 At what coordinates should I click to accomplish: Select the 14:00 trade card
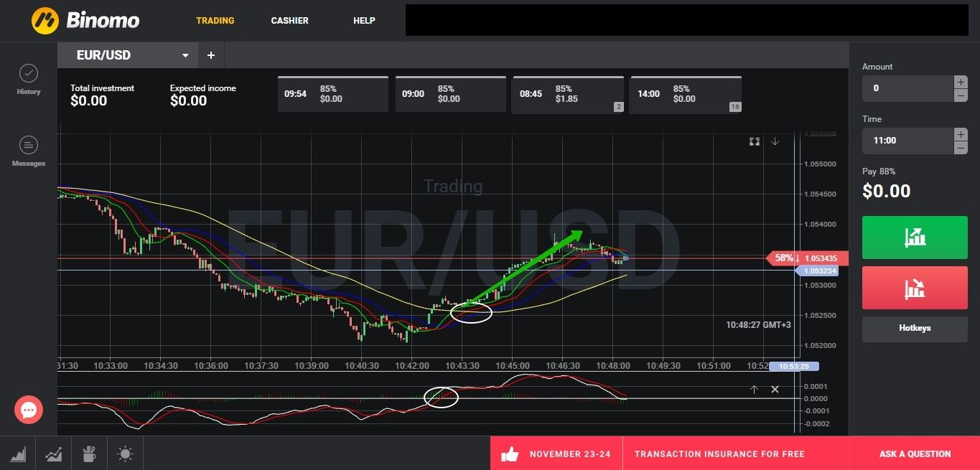686,94
